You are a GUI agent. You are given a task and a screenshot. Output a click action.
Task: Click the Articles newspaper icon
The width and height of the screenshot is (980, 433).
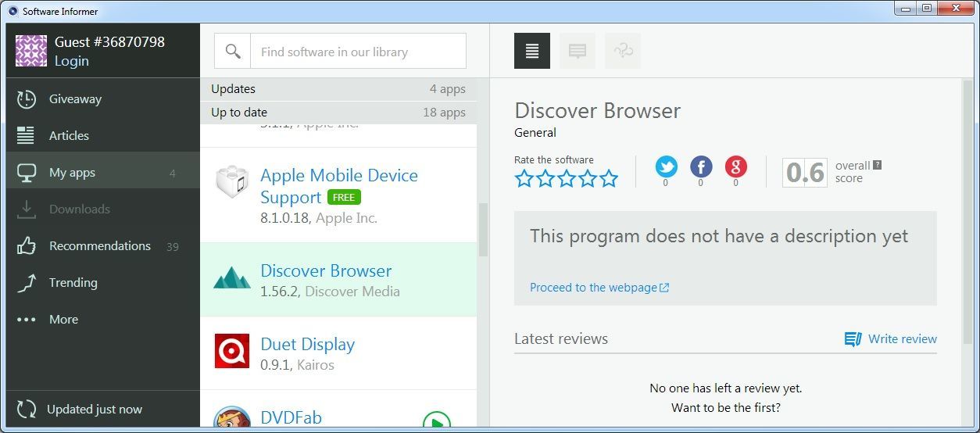point(26,135)
